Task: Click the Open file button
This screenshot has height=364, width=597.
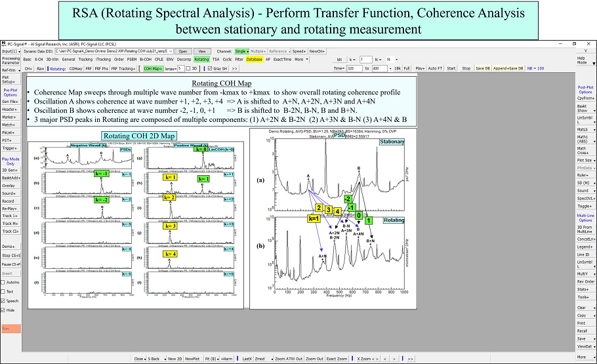Action: [183, 51]
